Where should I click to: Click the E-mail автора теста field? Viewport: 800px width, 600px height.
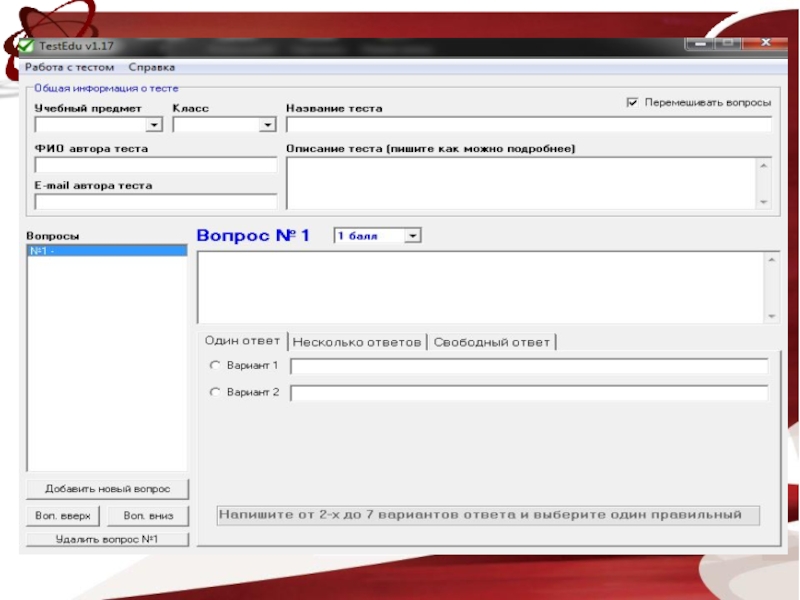155,201
